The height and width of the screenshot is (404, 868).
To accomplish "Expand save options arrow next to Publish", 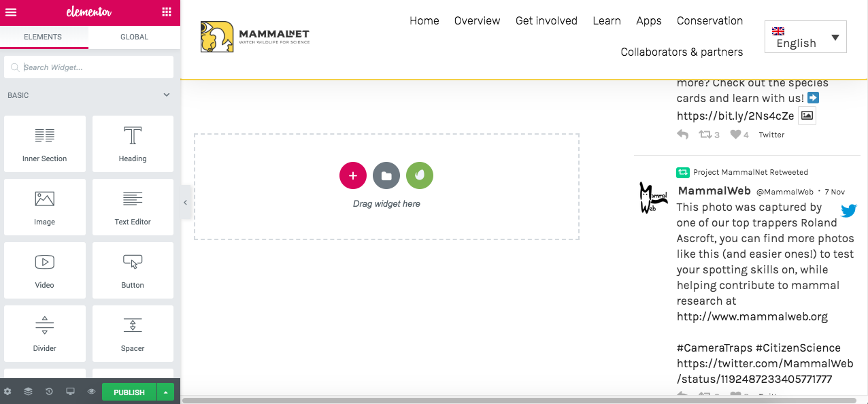I will [x=165, y=392].
